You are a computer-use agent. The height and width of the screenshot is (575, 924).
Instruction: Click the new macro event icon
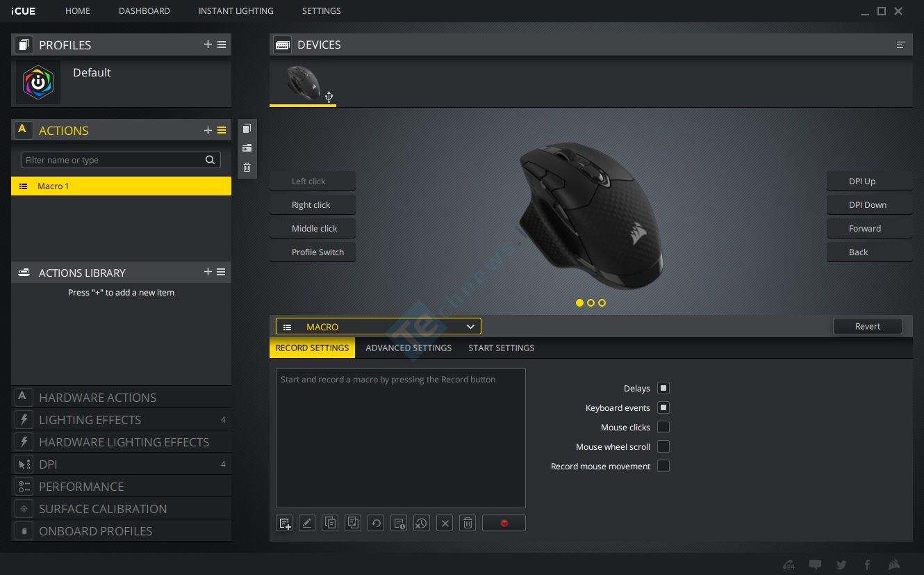(x=284, y=524)
